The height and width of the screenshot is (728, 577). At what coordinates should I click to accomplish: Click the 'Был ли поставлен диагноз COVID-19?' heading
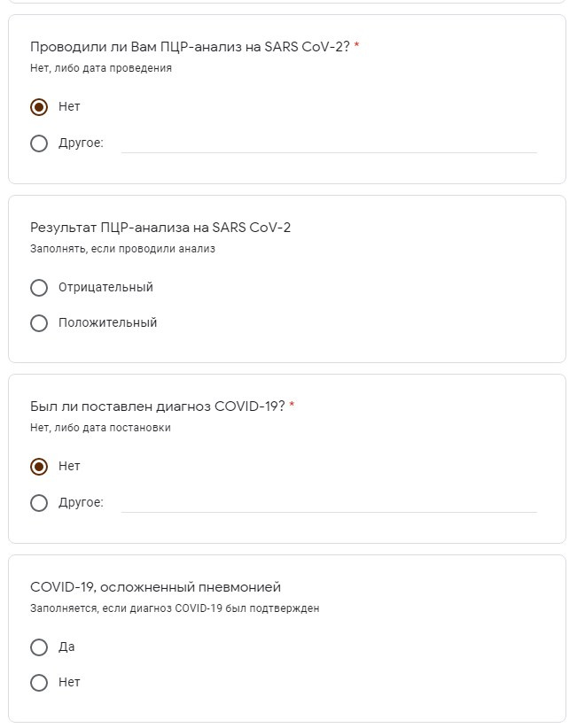tap(158, 407)
